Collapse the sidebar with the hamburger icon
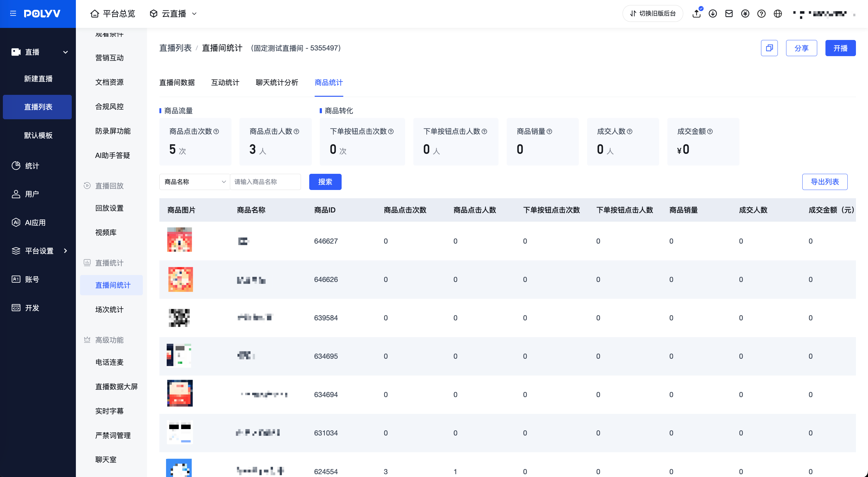Screen dimensions: 868x477 (x=13, y=13)
